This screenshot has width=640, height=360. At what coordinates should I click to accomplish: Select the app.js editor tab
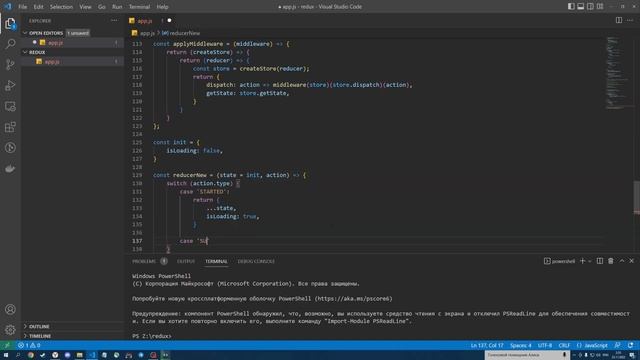pos(150,20)
